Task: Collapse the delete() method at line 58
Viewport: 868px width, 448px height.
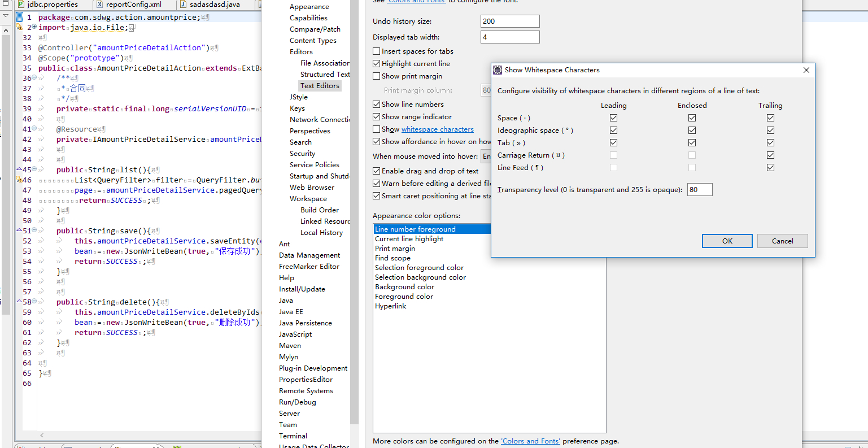Action: pos(34,301)
